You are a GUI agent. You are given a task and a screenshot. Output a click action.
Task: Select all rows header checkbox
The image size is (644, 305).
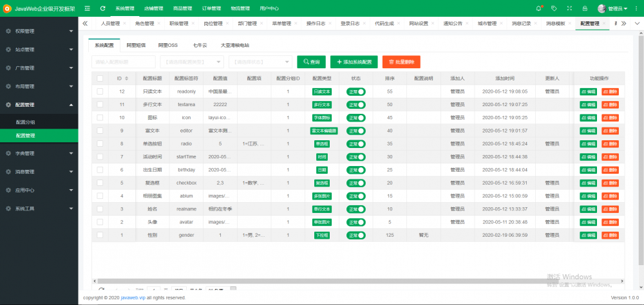100,79
